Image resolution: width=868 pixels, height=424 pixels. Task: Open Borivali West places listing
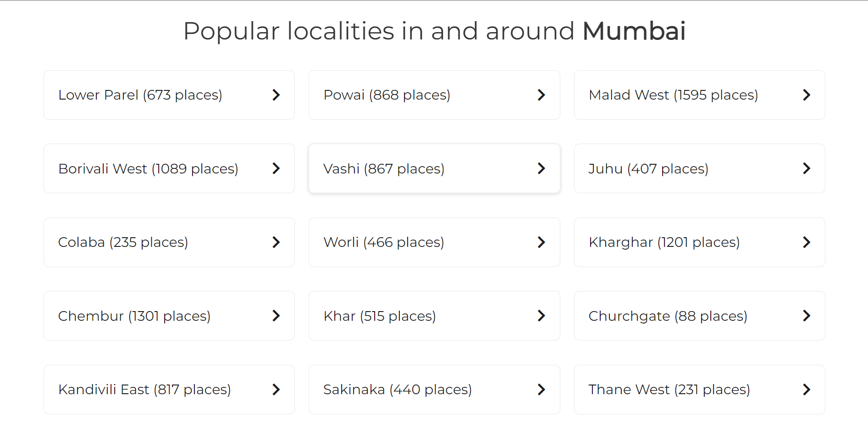point(169,168)
